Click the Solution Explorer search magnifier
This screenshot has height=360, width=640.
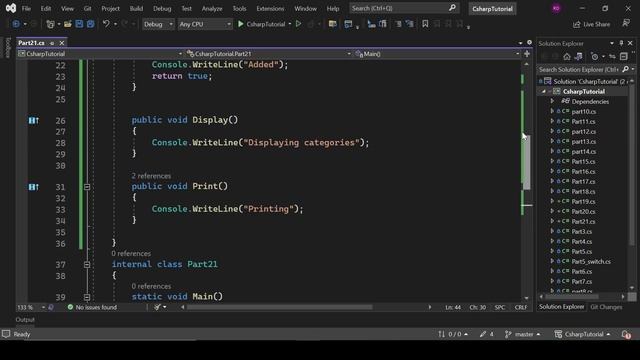tap(626, 69)
